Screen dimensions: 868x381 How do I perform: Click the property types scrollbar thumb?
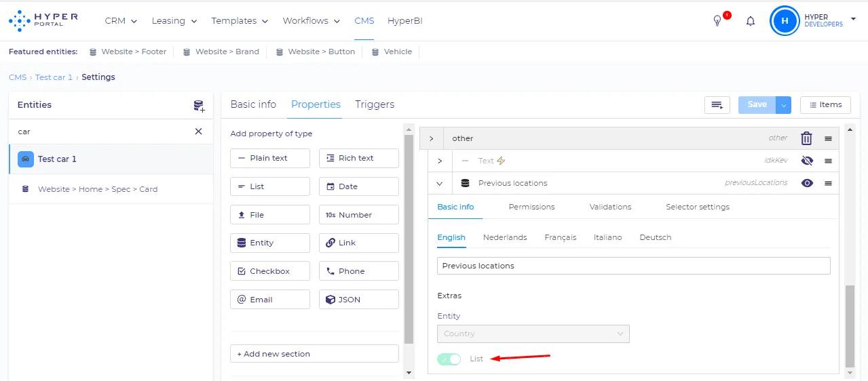coord(409,239)
